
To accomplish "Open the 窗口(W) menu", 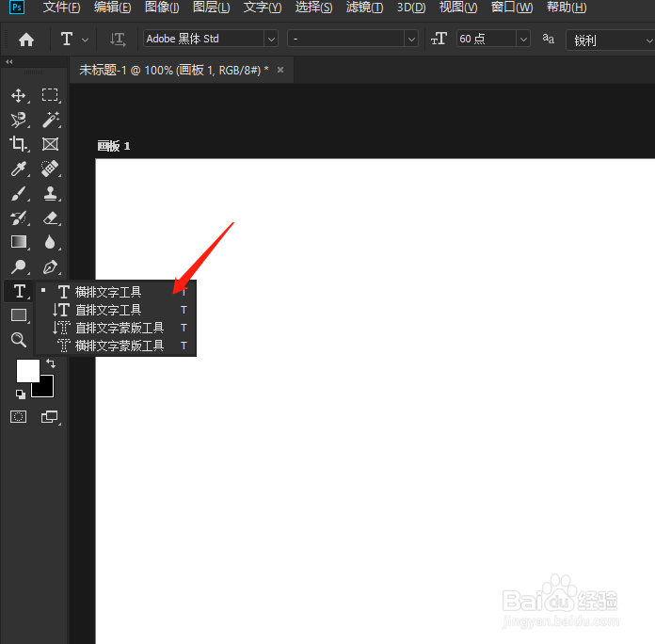I will pyautogui.click(x=512, y=8).
